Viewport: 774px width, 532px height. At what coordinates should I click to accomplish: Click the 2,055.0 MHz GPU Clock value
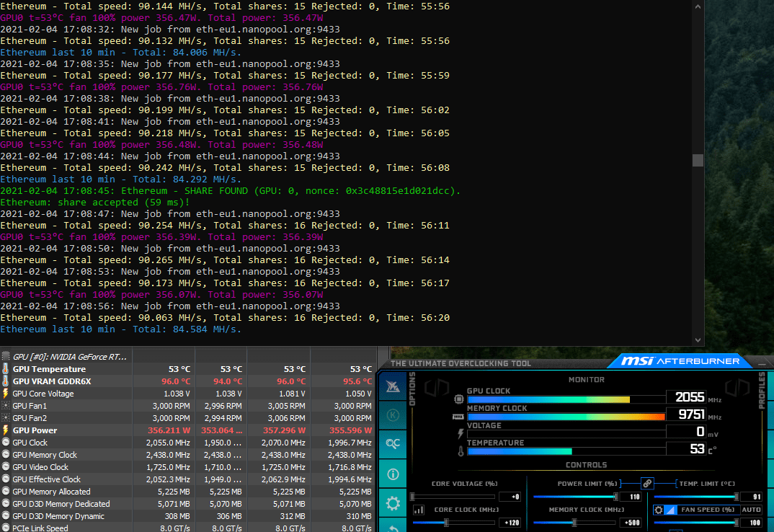point(168,443)
